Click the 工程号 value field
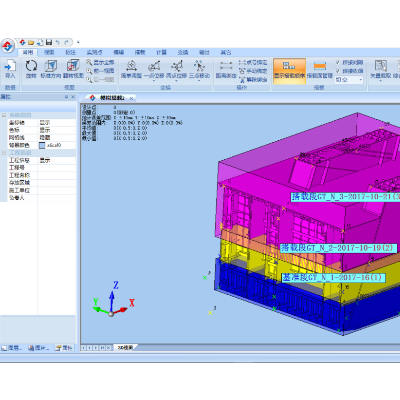This screenshot has width=400, height=400. click(x=57, y=168)
